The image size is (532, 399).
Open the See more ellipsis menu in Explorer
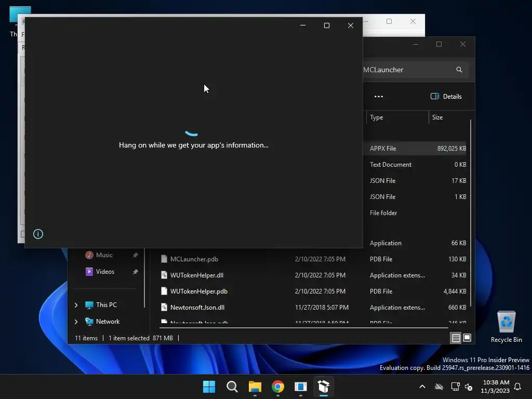(x=379, y=96)
